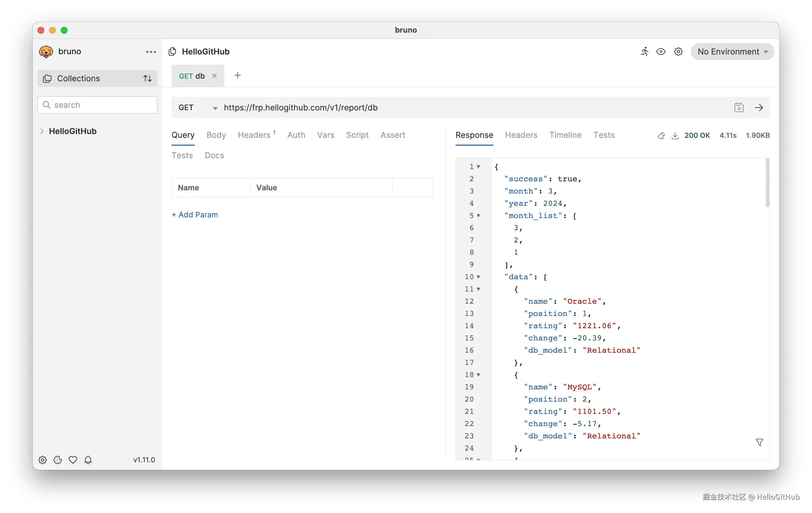Download response with the download icon
The image size is (812, 513).
(675, 136)
